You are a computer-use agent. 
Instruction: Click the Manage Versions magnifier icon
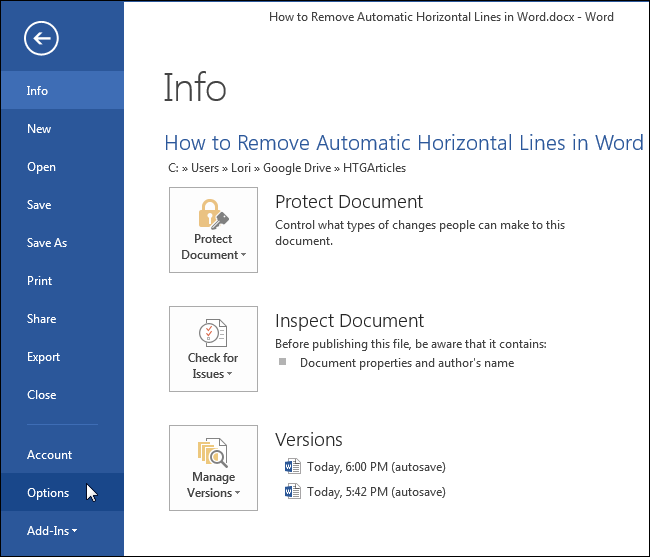(x=213, y=452)
